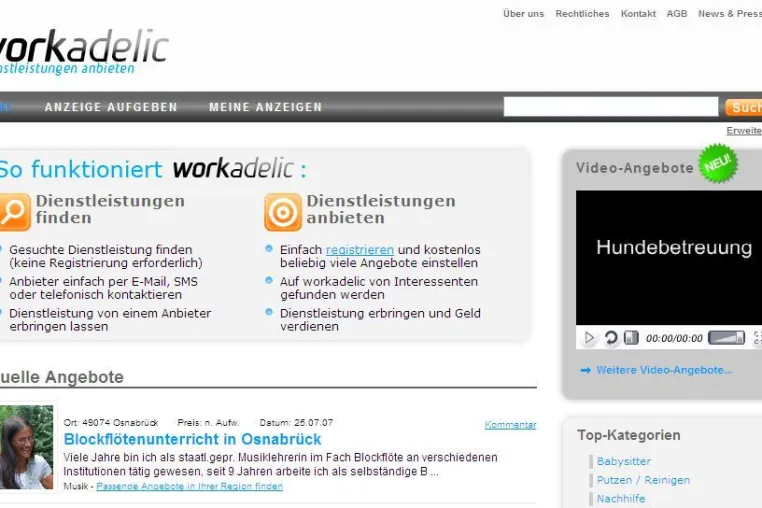Click the Datum: 25.07.07 text
The height and width of the screenshot is (508, 762).
[x=296, y=422]
